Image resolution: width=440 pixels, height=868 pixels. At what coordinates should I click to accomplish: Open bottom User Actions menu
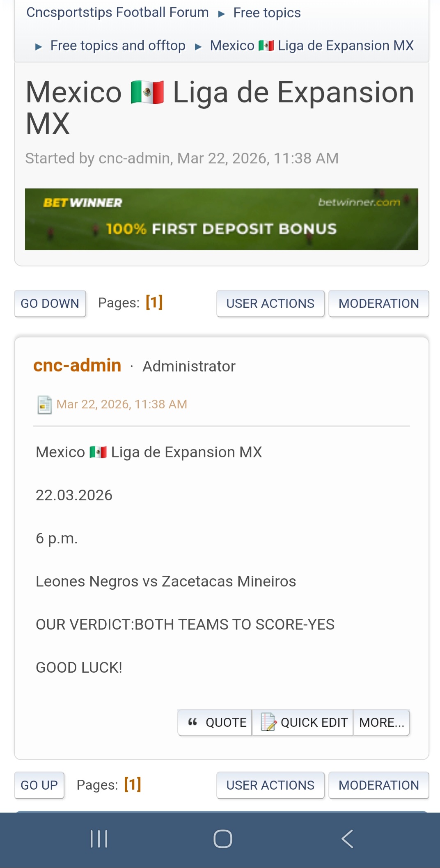tap(270, 785)
